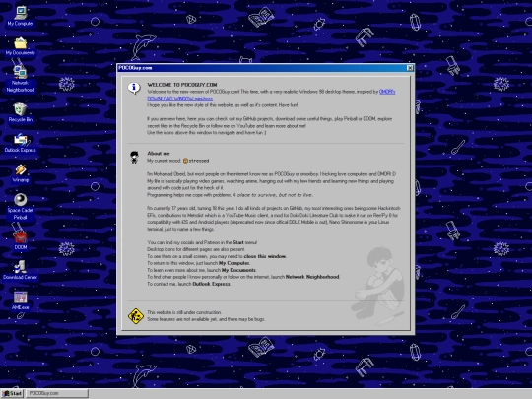
Task: Click the bold My Documents text in window
Action: [x=238, y=270]
